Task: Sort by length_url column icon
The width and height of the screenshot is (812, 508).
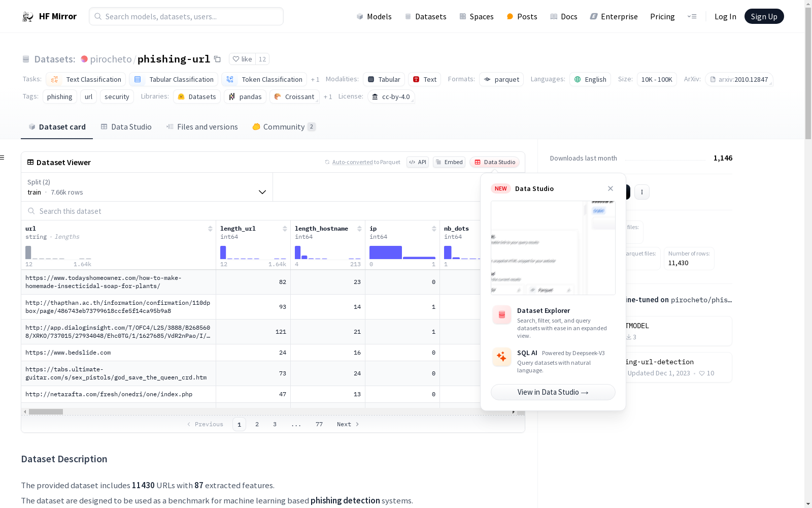Action: pos(285,229)
